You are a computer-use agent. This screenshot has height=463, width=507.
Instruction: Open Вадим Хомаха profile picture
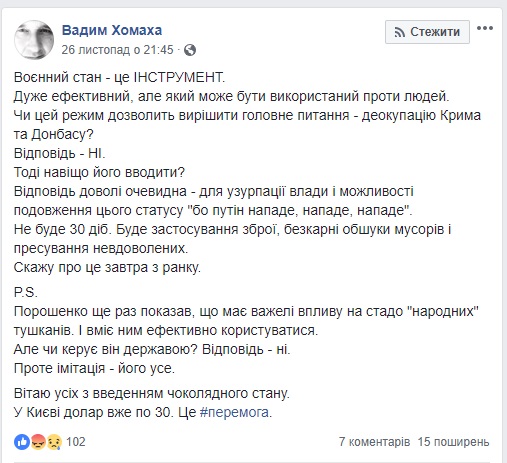coord(34,40)
